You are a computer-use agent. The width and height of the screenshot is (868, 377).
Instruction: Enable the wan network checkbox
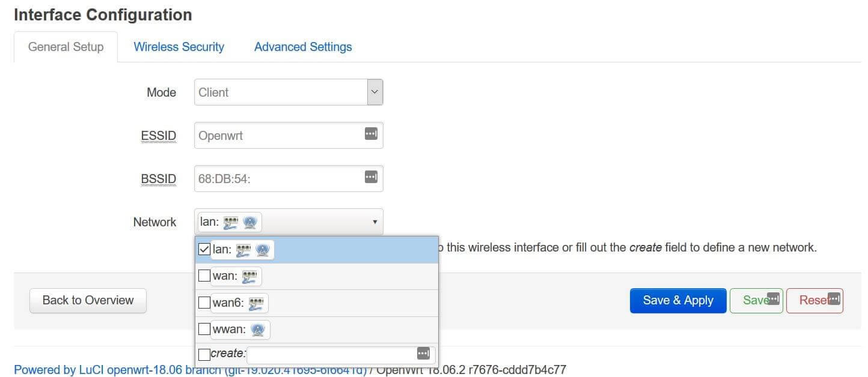[204, 276]
